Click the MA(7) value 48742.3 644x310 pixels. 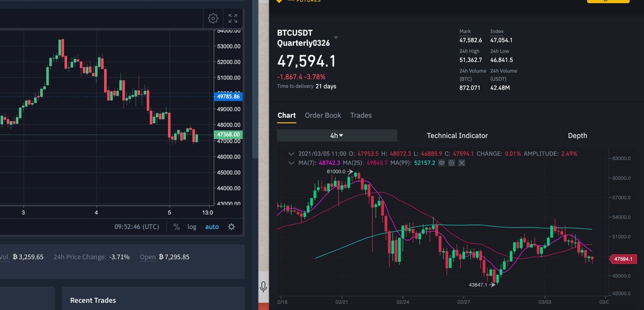tap(330, 163)
